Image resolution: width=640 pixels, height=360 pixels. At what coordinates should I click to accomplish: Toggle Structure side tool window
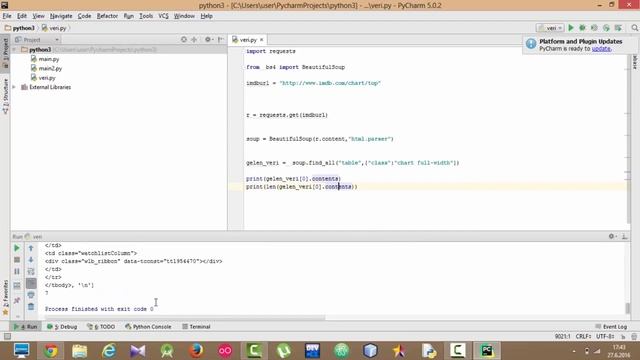(x=5, y=96)
